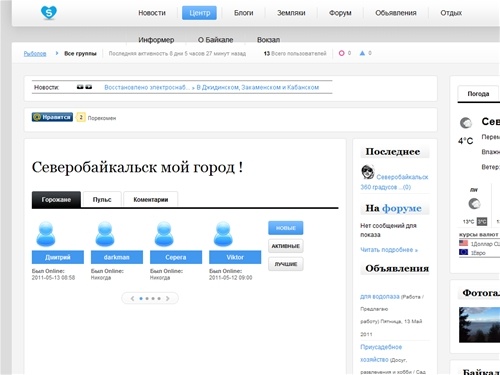This screenshot has height=375, width=500.
Task: Open the О Байкале submenu item
Action: [215, 40]
